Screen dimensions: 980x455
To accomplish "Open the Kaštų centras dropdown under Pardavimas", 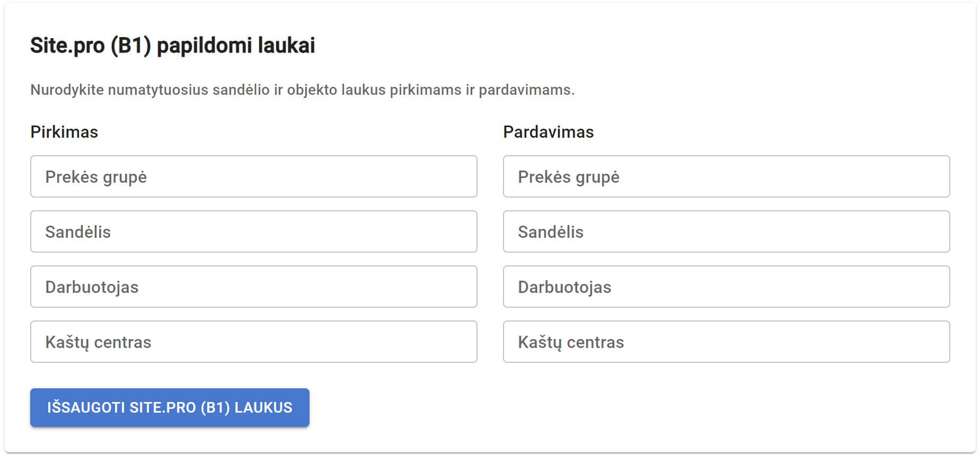I will pyautogui.click(x=726, y=342).
